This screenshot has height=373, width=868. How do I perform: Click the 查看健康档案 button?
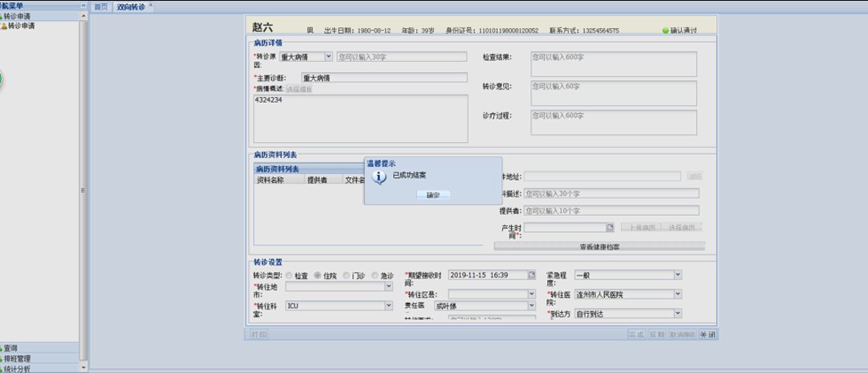(x=599, y=246)
